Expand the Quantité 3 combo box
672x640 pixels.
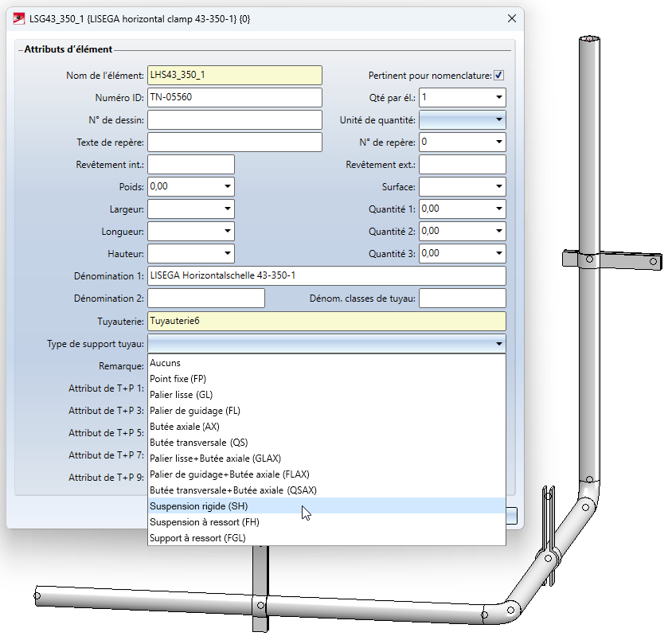point(499,253)
